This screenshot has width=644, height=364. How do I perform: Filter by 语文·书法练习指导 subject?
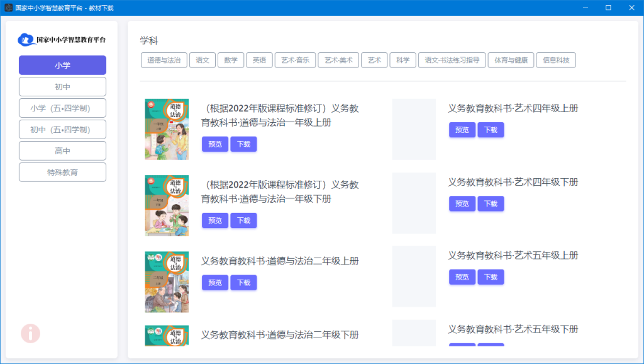click(x=452, y=60)
